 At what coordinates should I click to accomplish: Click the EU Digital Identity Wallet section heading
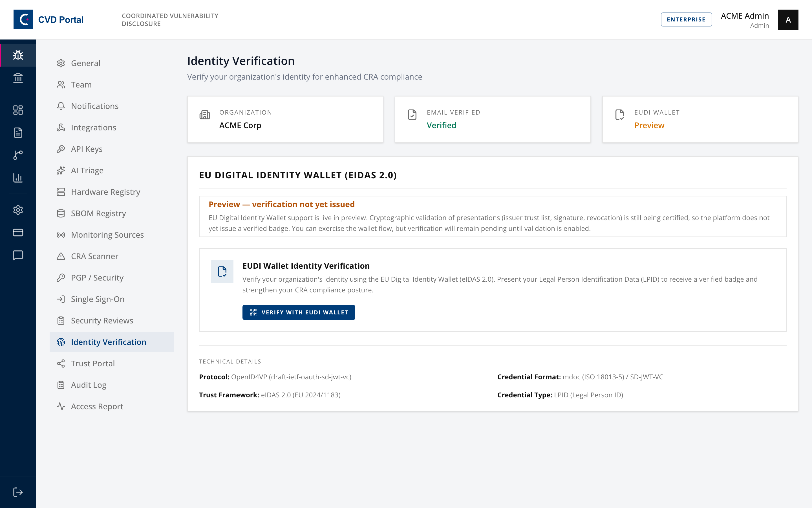tap(298, 175)
